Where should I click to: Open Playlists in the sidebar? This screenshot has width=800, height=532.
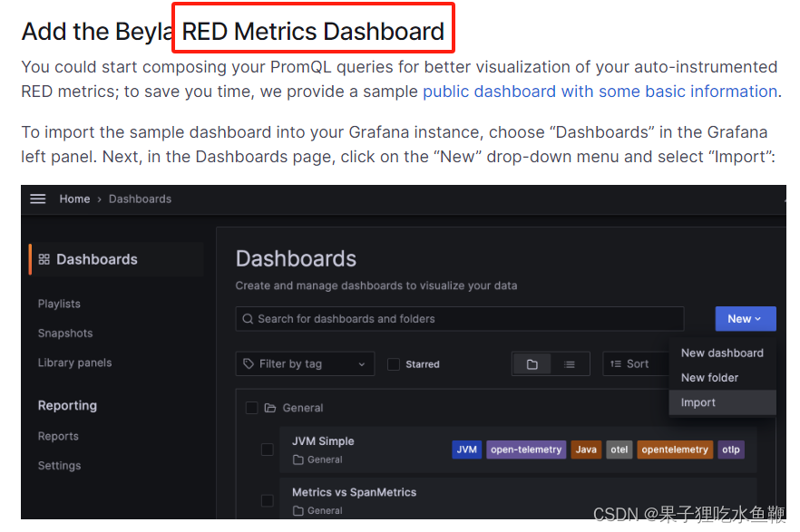[59, 304]
